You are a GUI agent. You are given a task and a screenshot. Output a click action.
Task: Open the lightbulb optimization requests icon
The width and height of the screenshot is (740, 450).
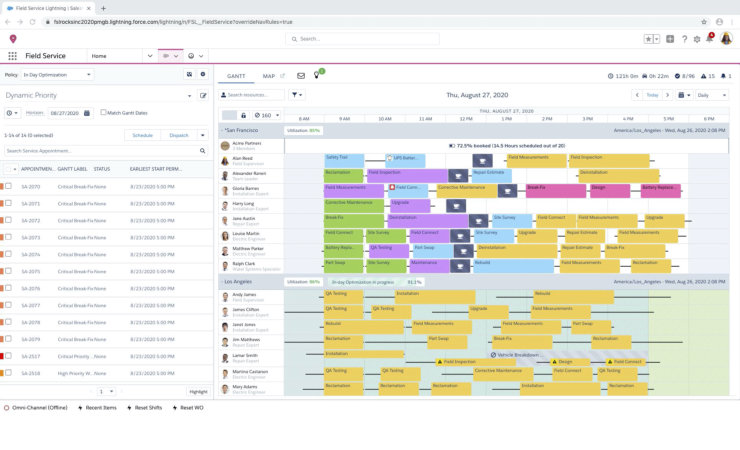316,75
